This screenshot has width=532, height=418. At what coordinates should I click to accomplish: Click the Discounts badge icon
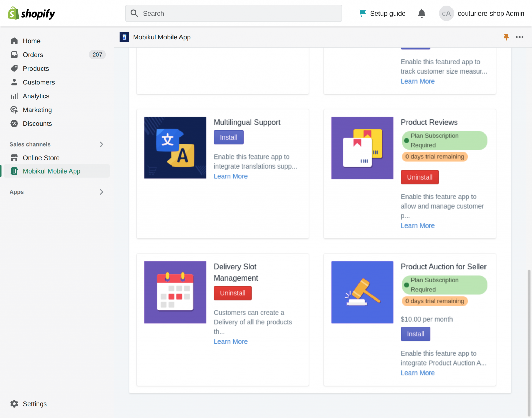(x=14, y=123)
